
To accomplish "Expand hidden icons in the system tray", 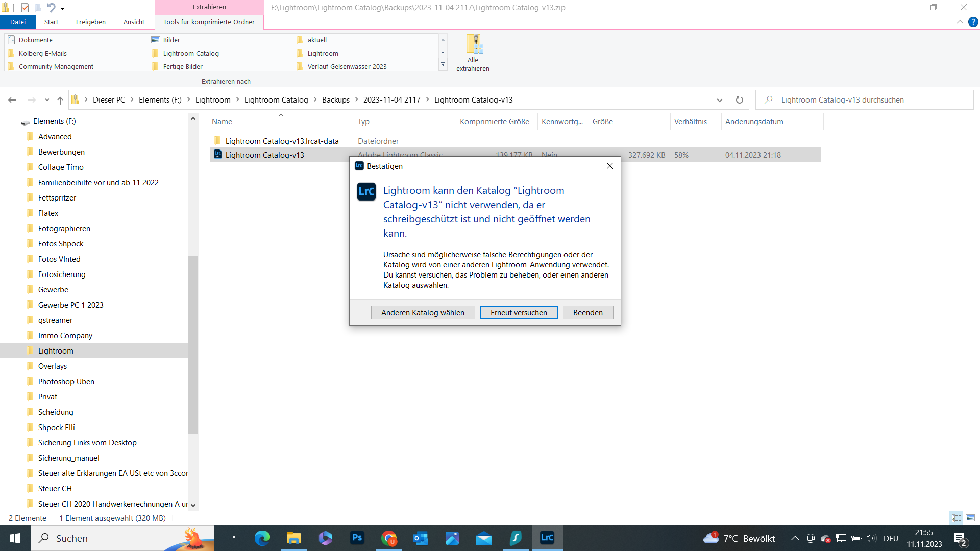I will click(x=795, y=538).
